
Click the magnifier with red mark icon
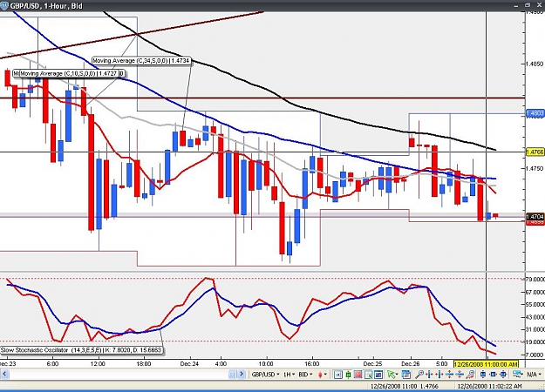pos(470,375)
